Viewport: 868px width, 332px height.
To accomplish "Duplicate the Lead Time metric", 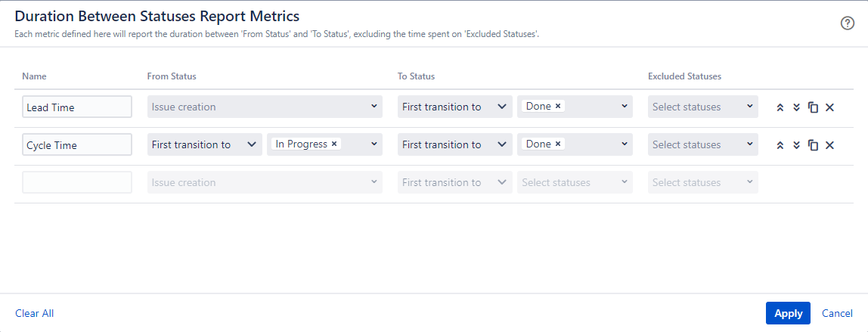I will click(813, 107).
